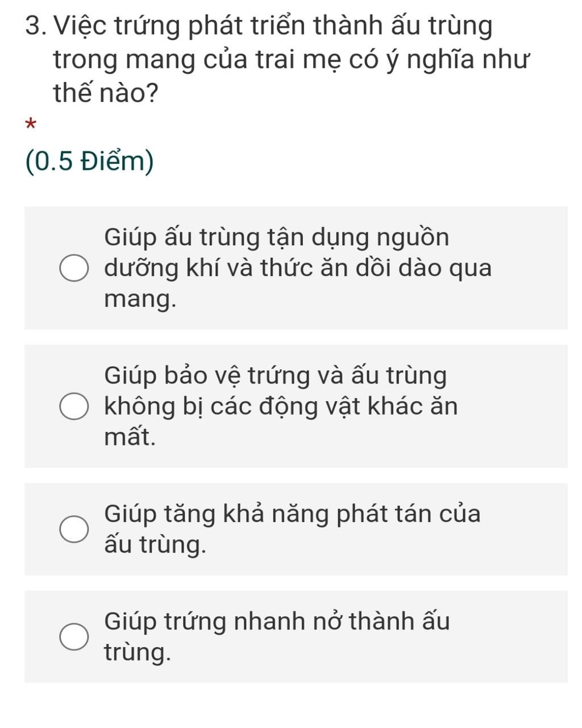Image resolution: width=582 pixels, height=728 pixels.
Task: Click the answer text 'Giúp trứng nhanh nở thành ấu'
Action: (x=277, y=621)
